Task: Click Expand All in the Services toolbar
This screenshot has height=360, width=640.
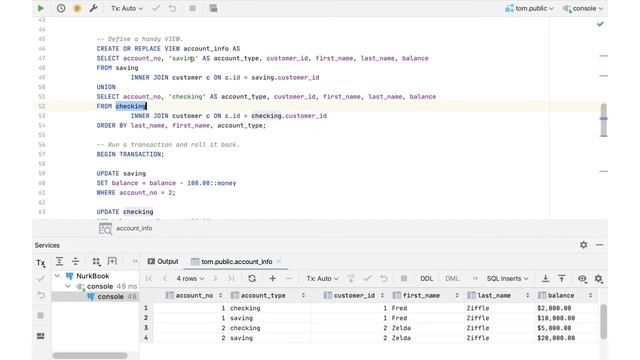Action: point(59,261)
